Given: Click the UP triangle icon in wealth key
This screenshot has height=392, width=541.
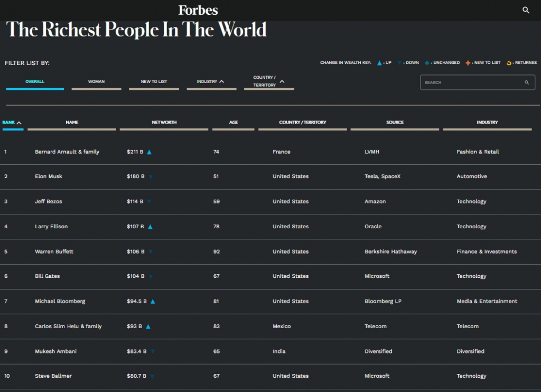Looking at the screenshot, I should 379,63.
